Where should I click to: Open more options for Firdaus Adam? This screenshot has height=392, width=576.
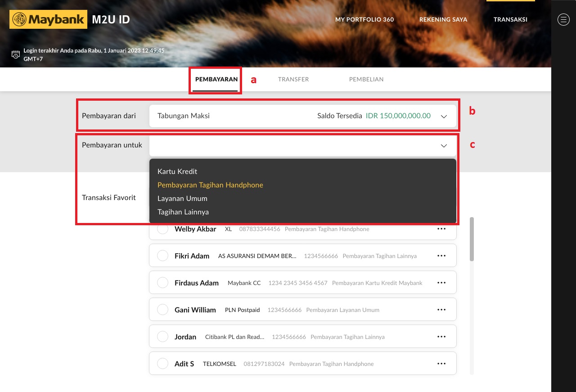[x=441, y=283]
